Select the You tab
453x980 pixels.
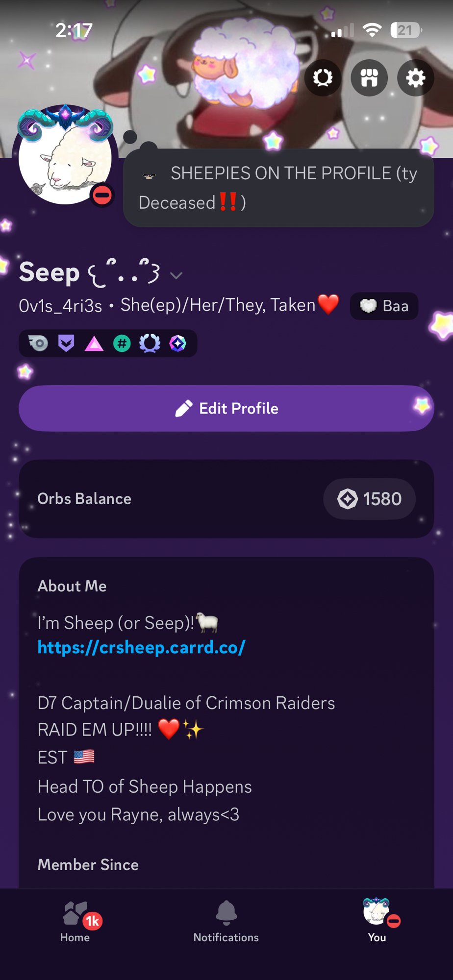(x=377, y=921)
